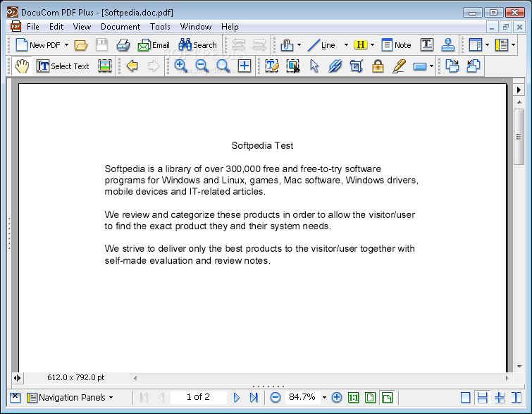Expand the Line tool dropdown arrow
532x414 pixels.
click(x=346, y=45)
